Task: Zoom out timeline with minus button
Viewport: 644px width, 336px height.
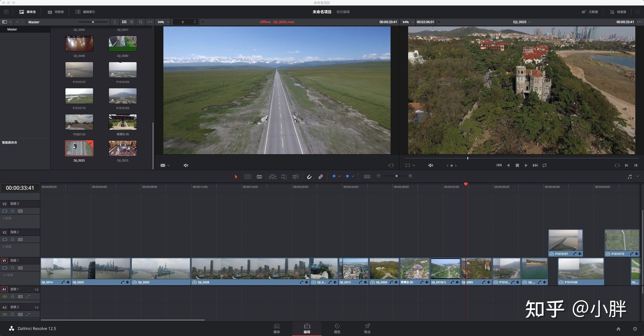Action: [379, 176]
